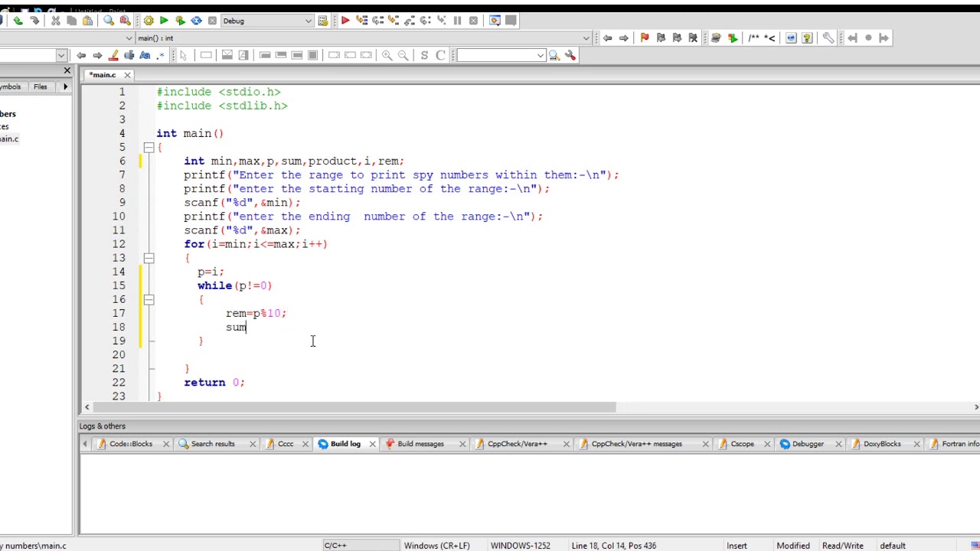Viewport: 980px width, 551px height.
Task: Click the Build and run icon
Action: tap(180, 21)
